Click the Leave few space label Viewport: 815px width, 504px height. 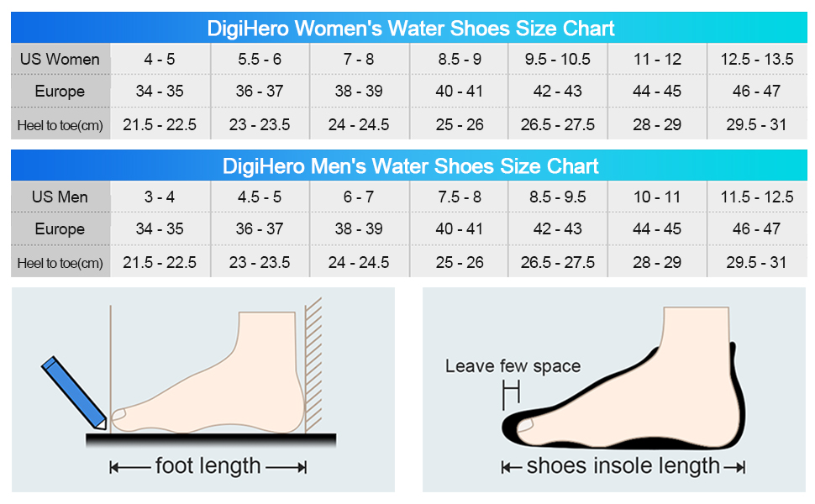pyautogui.click(x=513, y=366)
